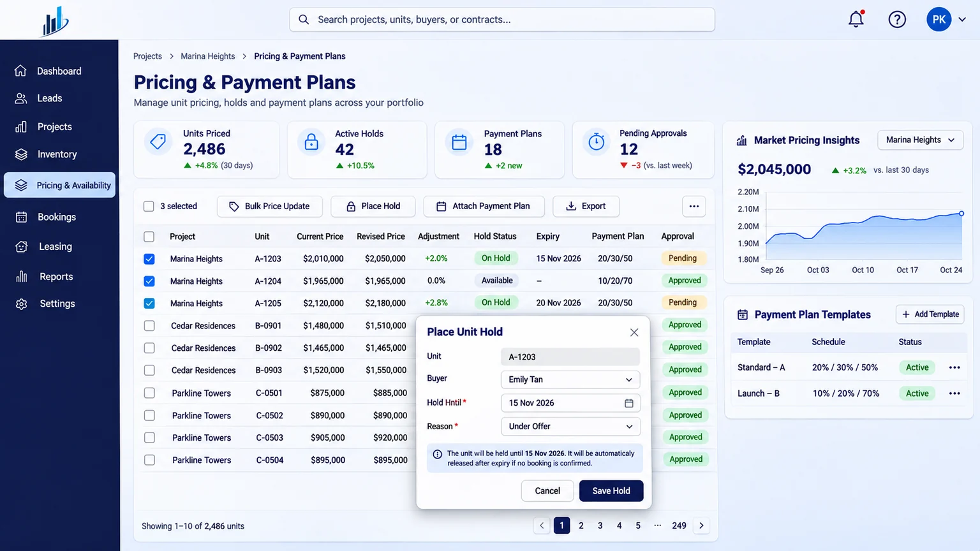Click the app logo in top-left
Viewport: 980px width, 551px height.
click(x=56, y=21)
